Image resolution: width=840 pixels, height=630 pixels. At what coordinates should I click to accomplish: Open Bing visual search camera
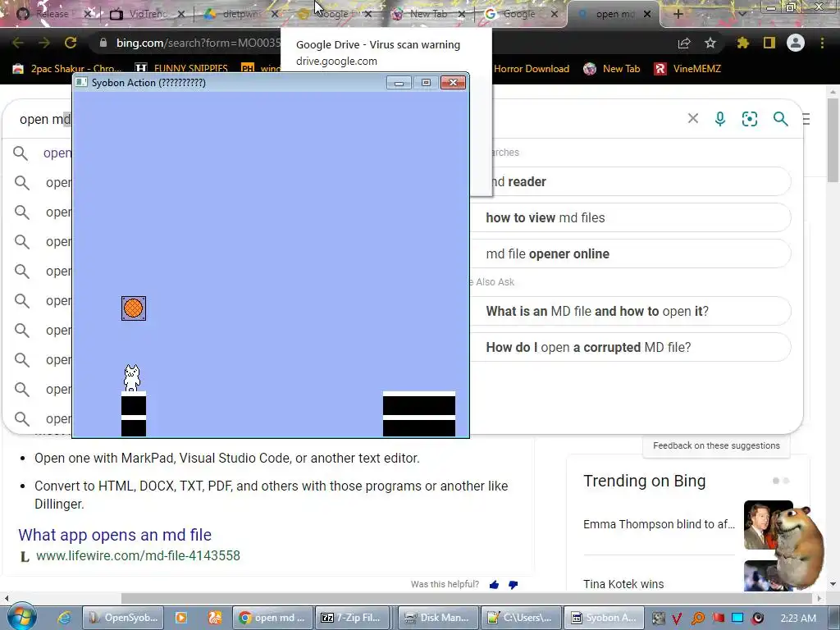[750, 118]
